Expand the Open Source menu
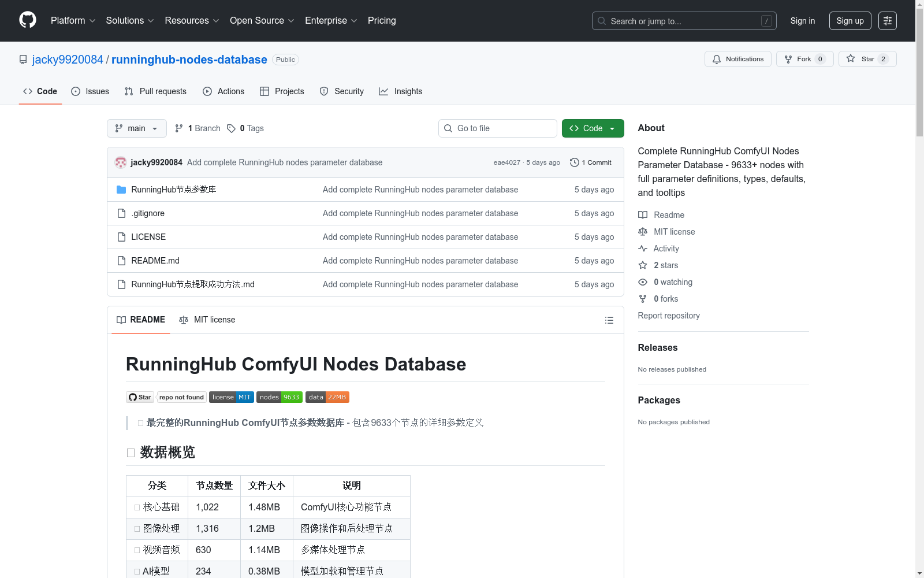This screenshot has height=578, width=924. click(262, 21)
